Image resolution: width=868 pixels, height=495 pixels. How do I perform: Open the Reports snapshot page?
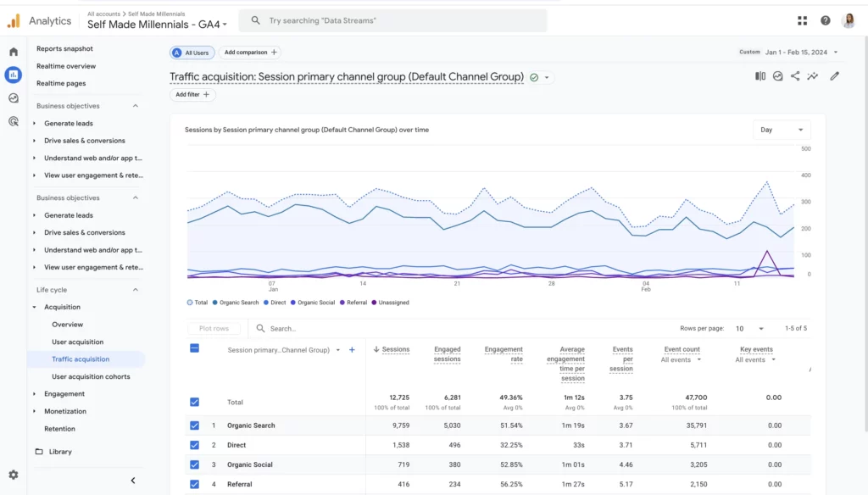[65, 48]
